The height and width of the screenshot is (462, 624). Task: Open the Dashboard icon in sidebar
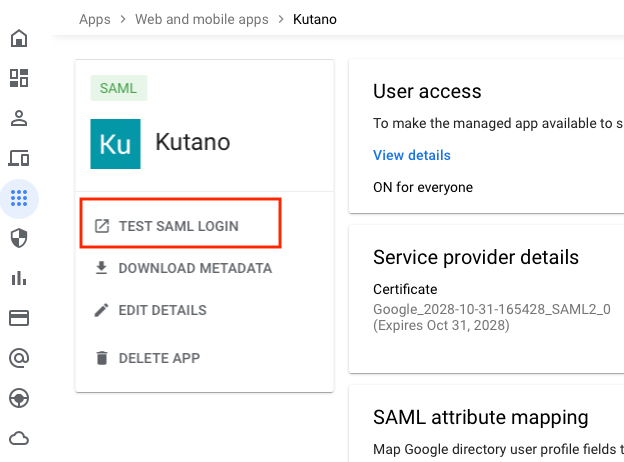click(x=19, y=78)
